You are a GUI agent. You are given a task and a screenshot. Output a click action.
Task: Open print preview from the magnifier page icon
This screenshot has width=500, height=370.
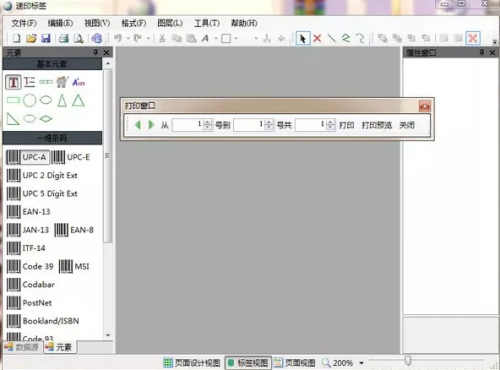click(79, 38)
